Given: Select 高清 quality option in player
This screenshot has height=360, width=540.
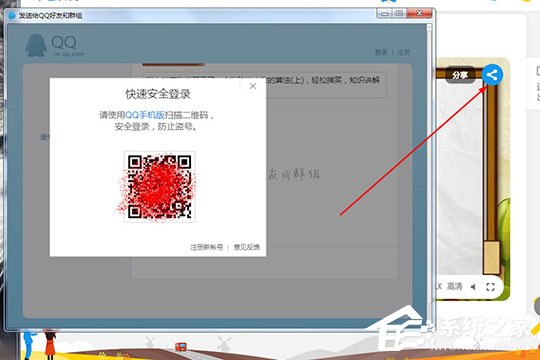Looking at the screenshot, I should [x=454, y=286].
